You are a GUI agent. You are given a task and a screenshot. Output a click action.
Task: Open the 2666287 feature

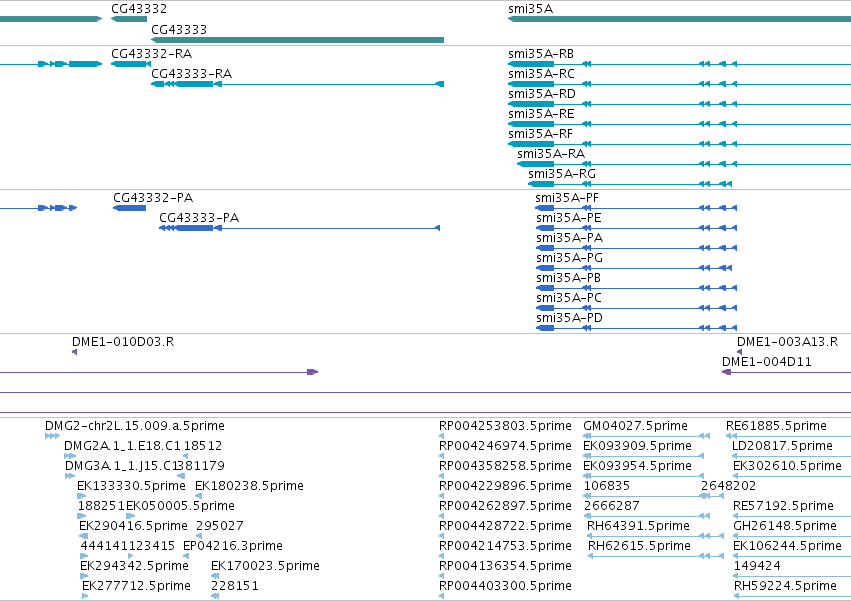[x=612, y=506]
